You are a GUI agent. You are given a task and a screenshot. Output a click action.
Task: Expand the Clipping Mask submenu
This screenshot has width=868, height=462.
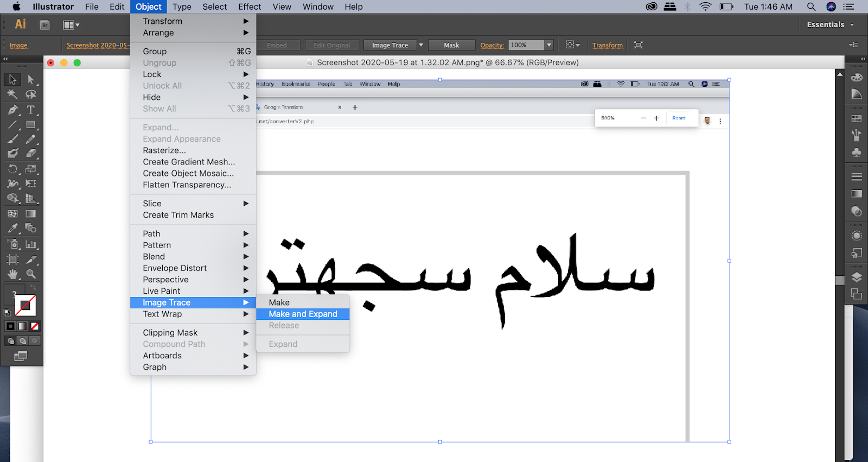point(193,333)
